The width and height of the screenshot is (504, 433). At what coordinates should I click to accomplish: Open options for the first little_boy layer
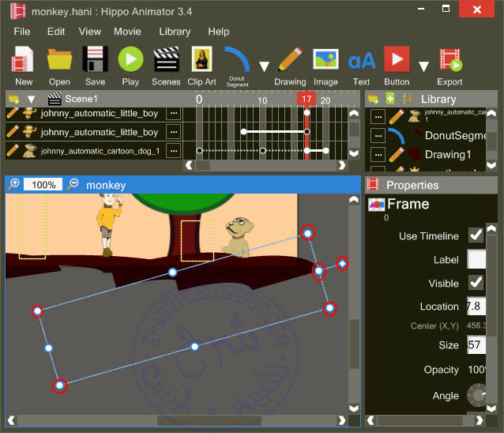coord(174,113)
